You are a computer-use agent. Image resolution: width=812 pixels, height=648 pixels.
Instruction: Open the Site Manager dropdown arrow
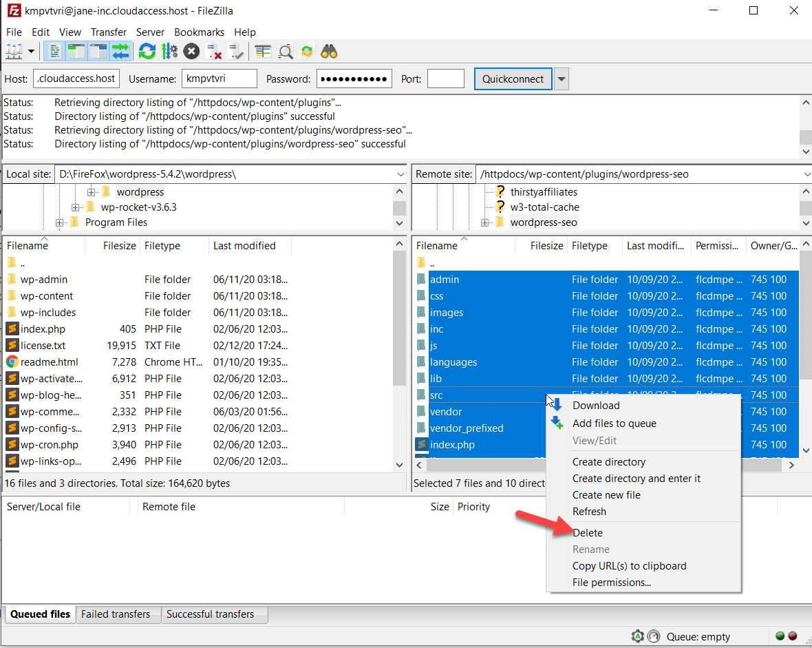31,52
